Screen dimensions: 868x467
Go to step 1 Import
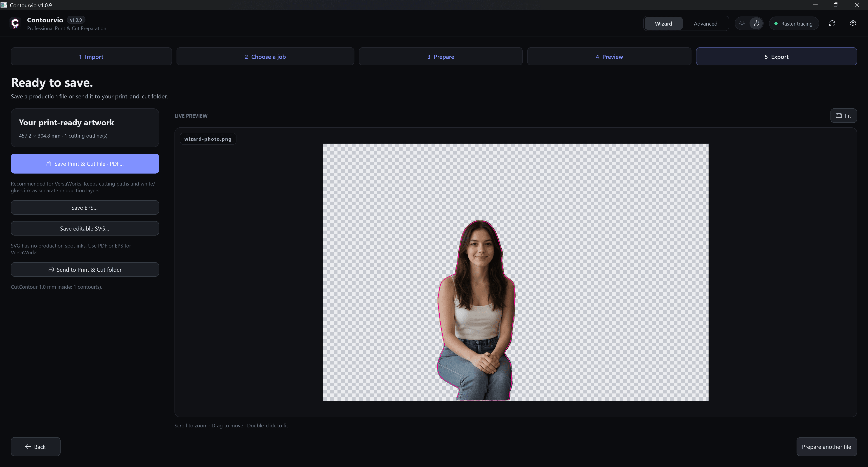pyautogui.click(x=91, y=57)
